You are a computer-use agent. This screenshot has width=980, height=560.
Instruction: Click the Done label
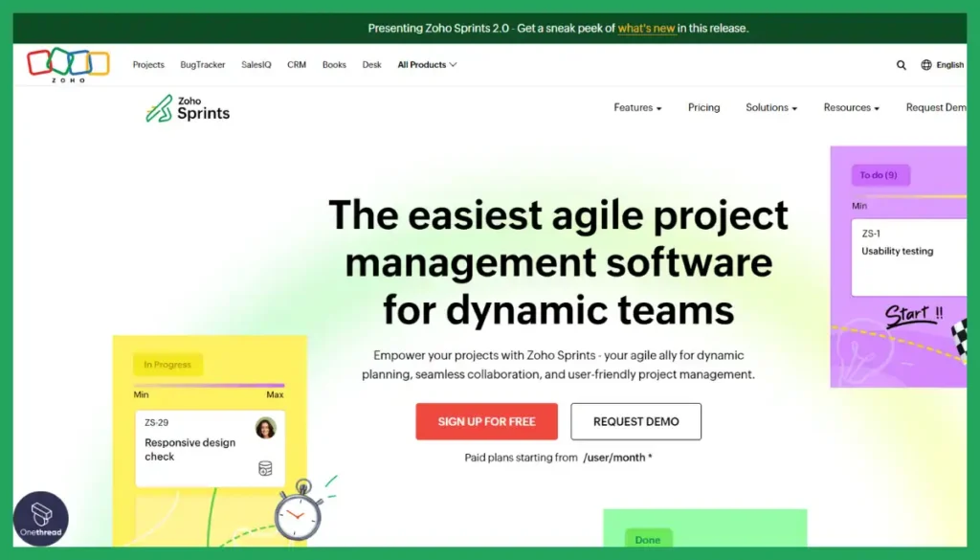pyautogui.click(x=648, y=539)
